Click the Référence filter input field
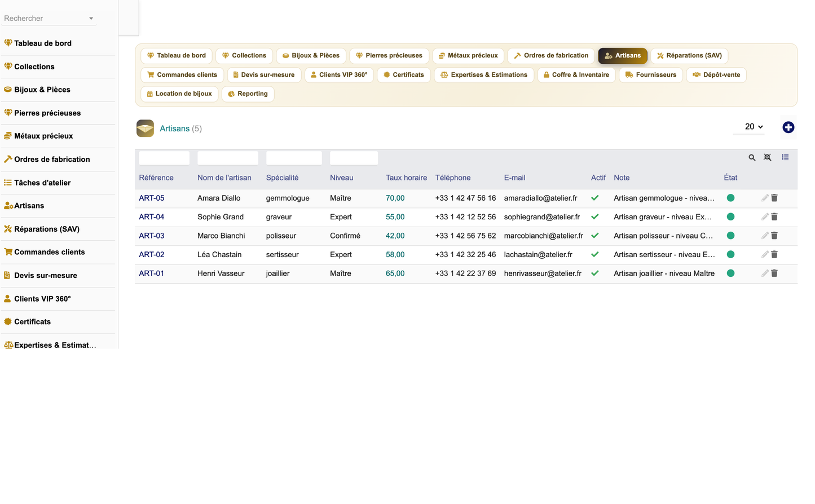The height and width of the screenshot is (504, 815). [164, 158]
